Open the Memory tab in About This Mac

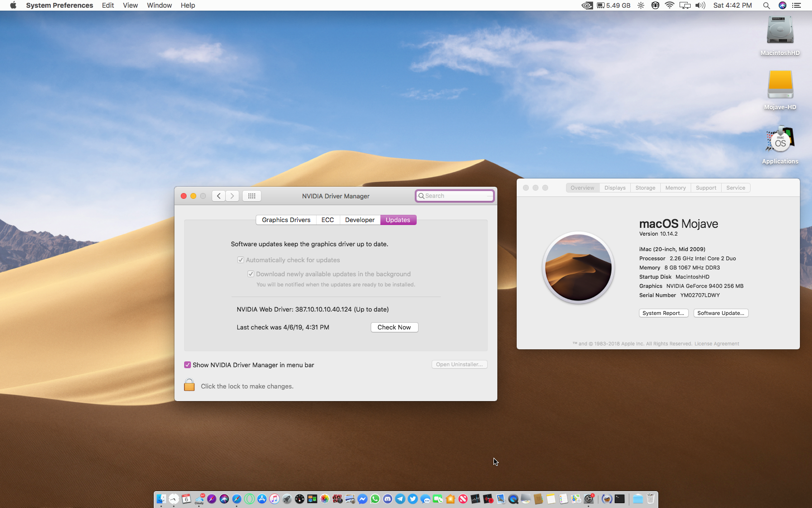(675, 188)
